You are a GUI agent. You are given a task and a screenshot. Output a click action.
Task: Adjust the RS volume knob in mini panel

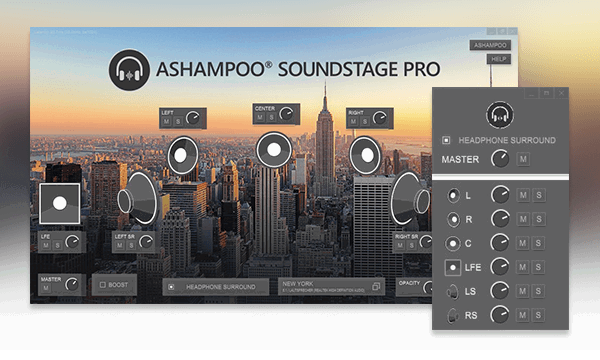coord(500,315)
